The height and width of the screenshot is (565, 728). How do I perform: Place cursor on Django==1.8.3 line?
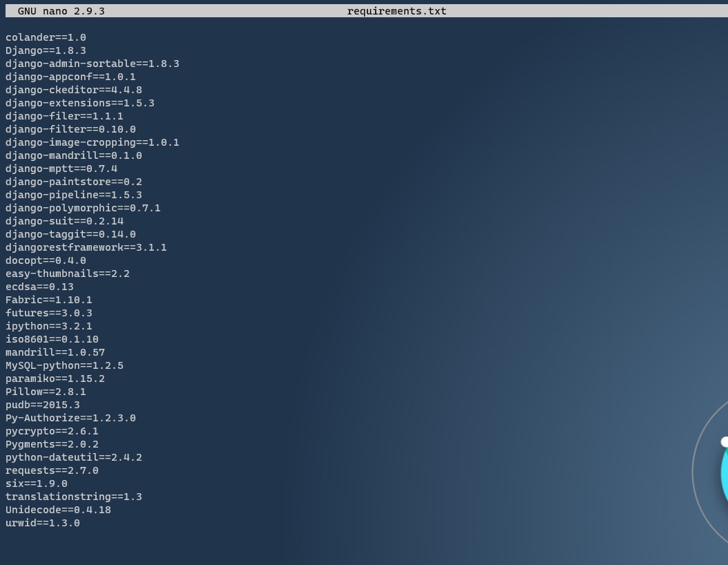click(46, 50)
